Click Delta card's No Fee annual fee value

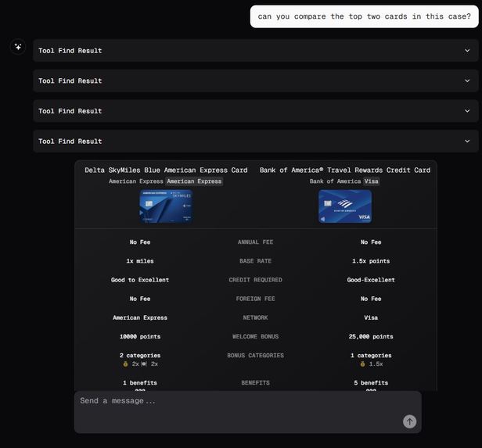pos(140,242)
